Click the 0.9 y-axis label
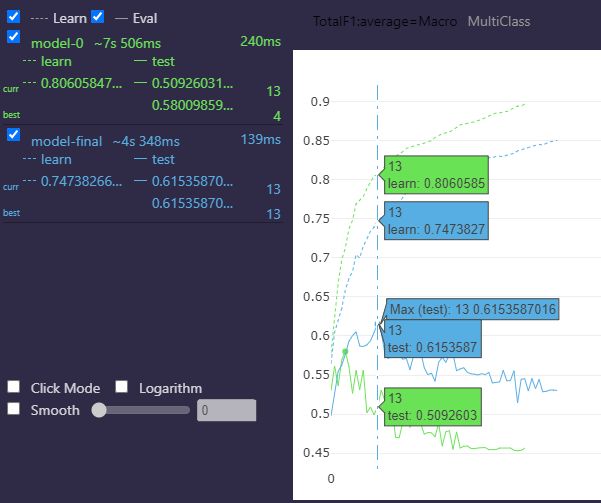Image resolution: width=601 pixels, height=503 pixels. tap(320, 102)
